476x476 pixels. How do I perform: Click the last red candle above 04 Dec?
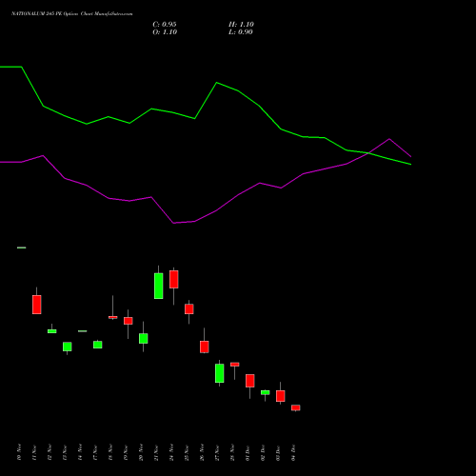[296, 407]
